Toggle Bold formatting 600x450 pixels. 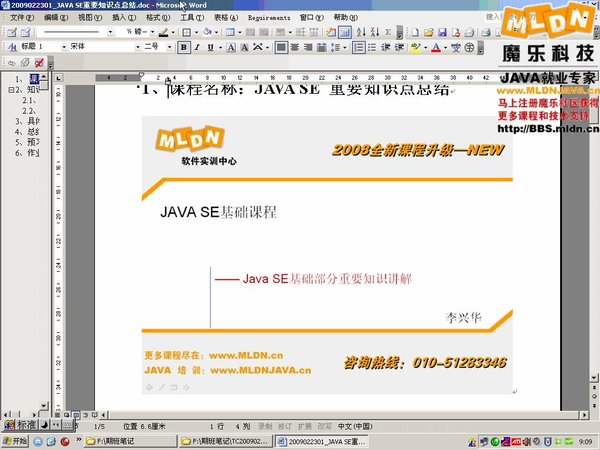coord(184,47)
